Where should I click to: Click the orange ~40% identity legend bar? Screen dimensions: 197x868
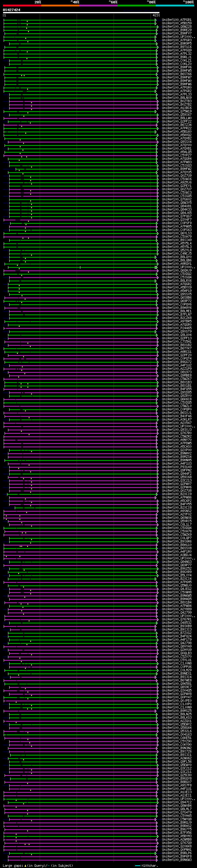point(60,6)
